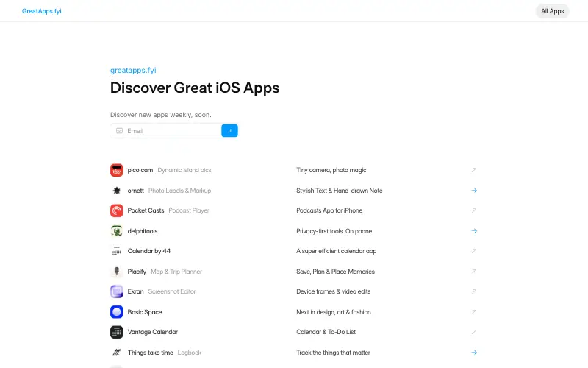Open external arrow for Calendar by 44

click(474, 251)
